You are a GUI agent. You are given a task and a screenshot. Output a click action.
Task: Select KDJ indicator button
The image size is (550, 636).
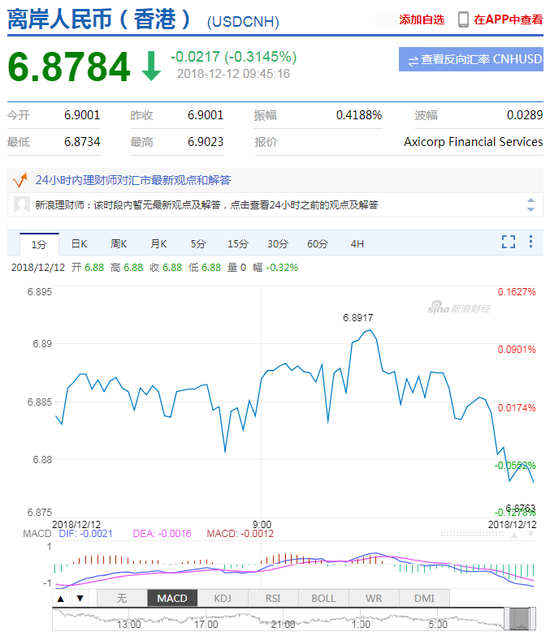(223, 598)
